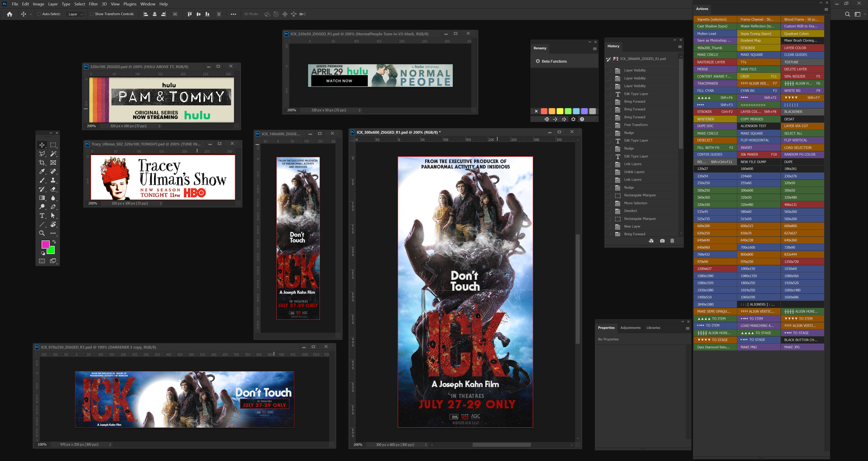Open the Properties panel menu
The width and height of the screenshot is (868, 461).
tap(688, 328)
